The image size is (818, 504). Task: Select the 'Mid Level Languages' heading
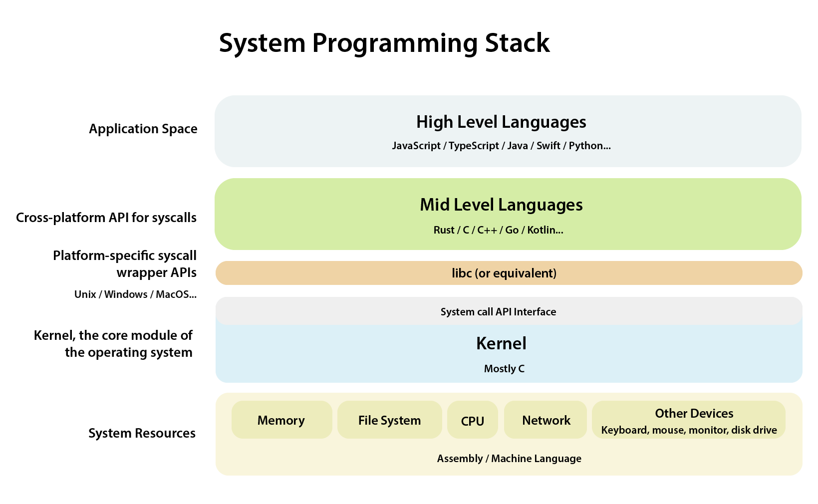coord(501,205)
